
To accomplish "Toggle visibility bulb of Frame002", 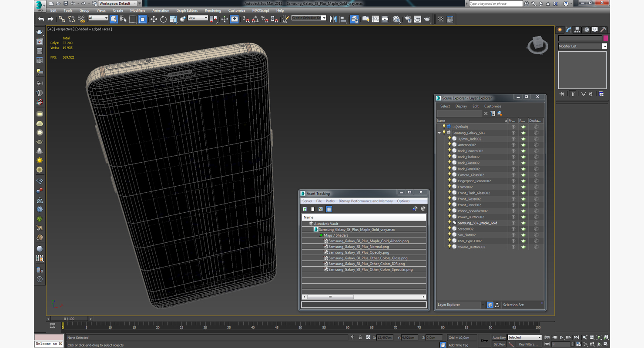I will (449, 187).
